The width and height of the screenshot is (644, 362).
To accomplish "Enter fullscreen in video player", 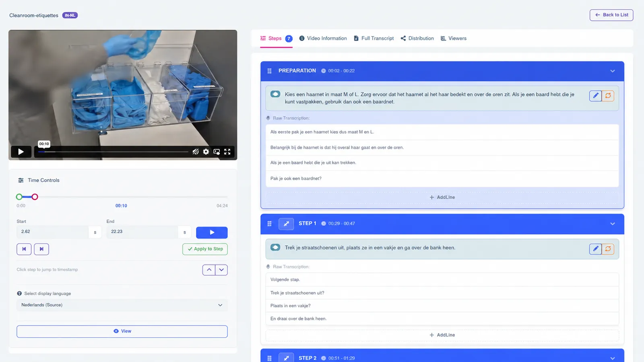I will pos(227,152).
